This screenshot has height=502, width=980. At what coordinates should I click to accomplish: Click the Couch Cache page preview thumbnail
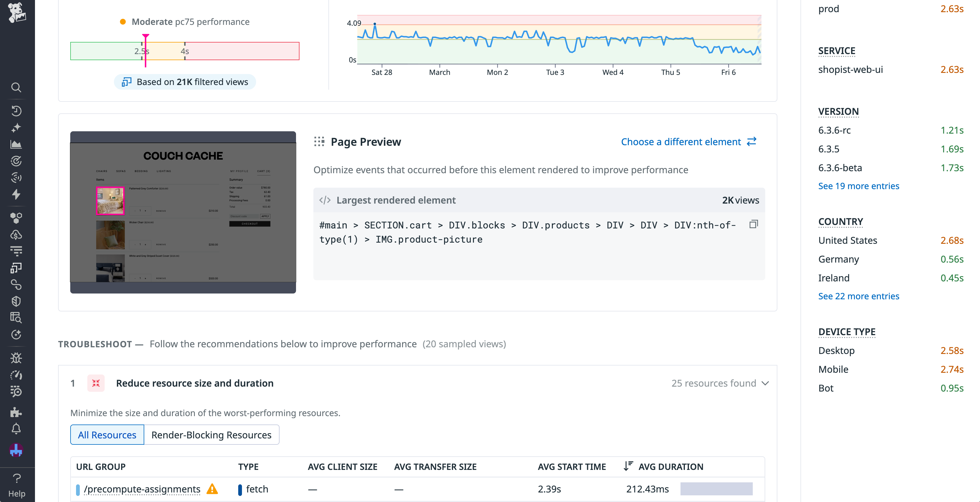183,212
